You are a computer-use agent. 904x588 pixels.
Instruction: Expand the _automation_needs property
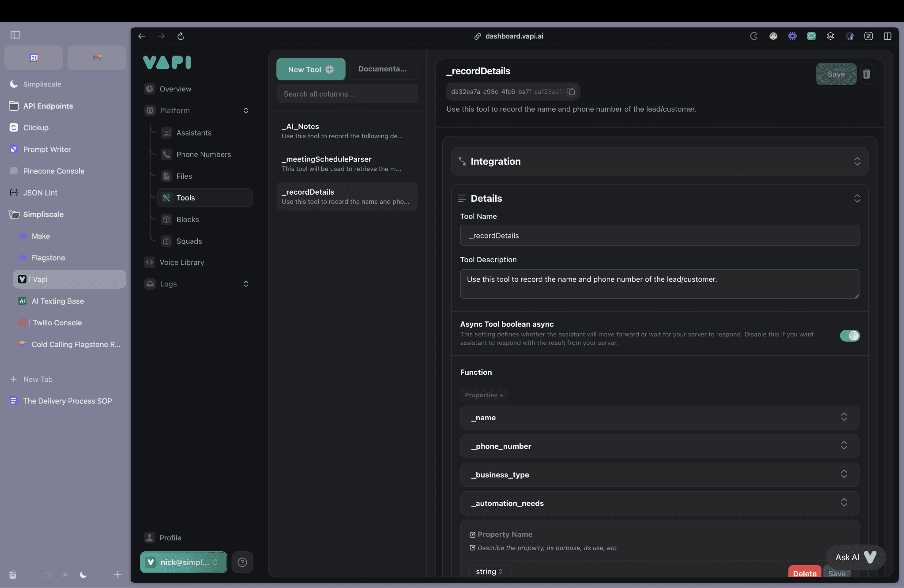(x=844, y=503)
